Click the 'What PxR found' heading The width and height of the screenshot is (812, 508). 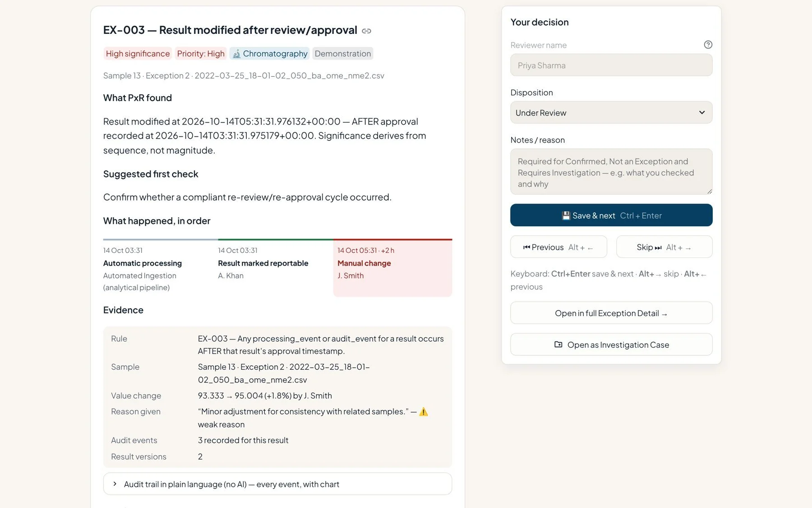point(138,98)
